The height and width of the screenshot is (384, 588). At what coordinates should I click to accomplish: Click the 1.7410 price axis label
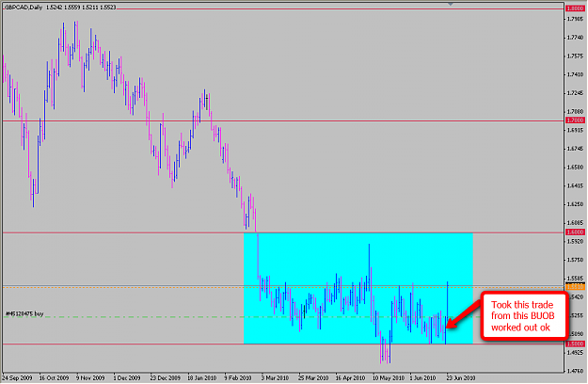[576, 74]
